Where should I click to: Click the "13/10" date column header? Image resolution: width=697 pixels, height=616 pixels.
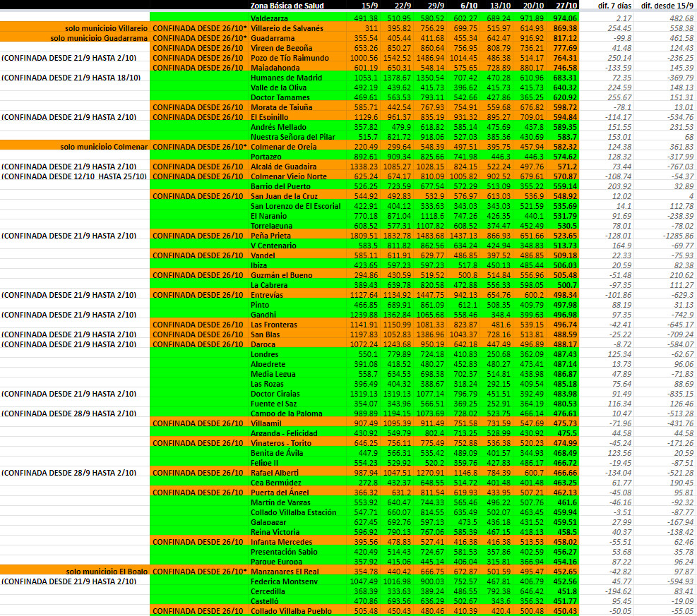500,6
